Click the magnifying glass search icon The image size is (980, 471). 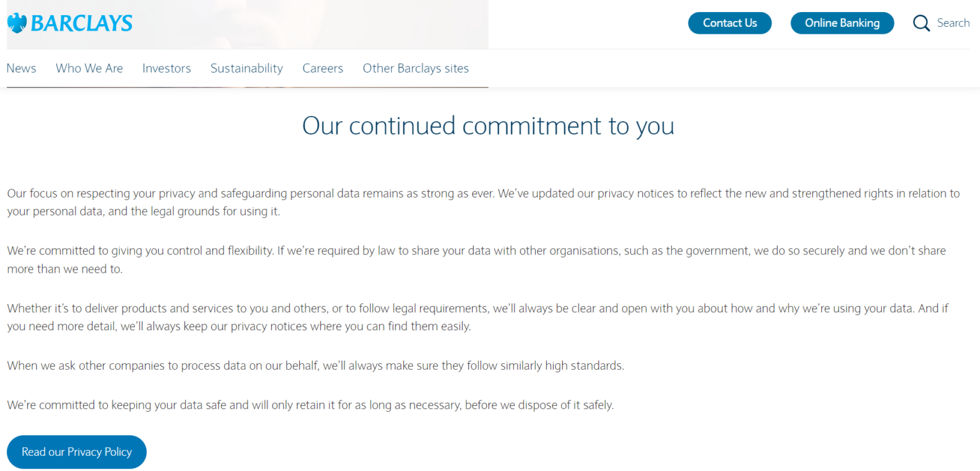click(921, 24)
